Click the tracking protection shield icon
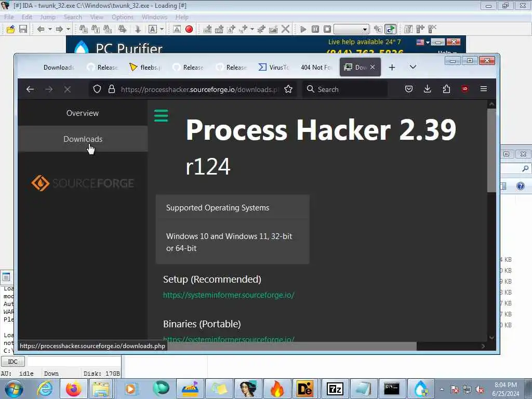Viewport: 532px width, 399px height. click(x=97, y=89)
